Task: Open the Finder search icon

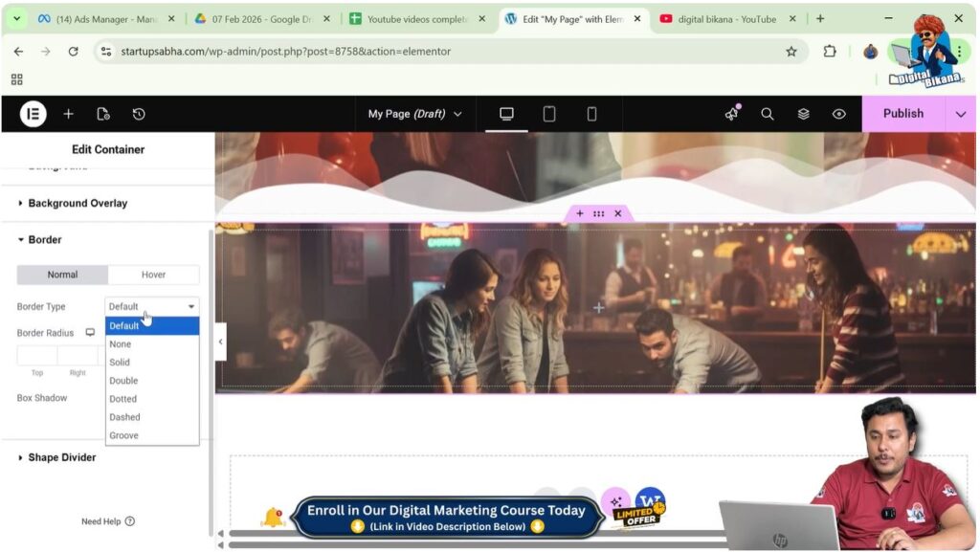Action: 767,114
